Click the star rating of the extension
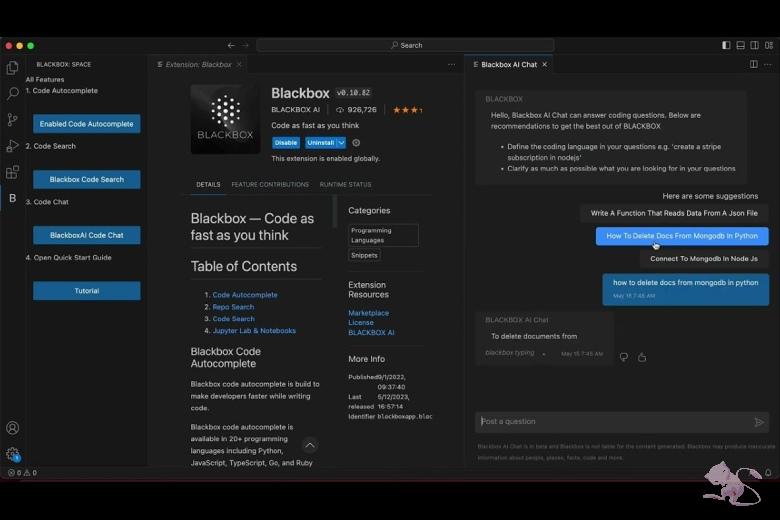The image size is (780, 520). (x=407, y=110)
